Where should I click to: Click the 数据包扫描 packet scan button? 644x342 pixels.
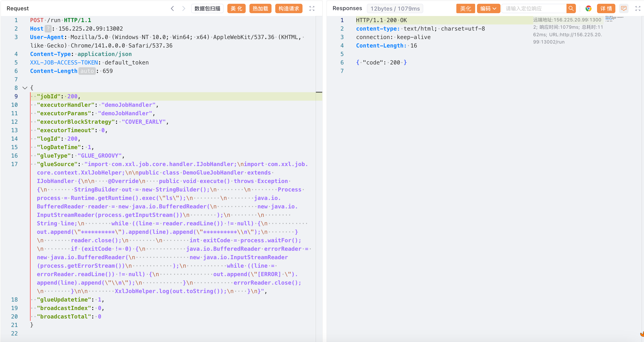click(x=207, y=8)
